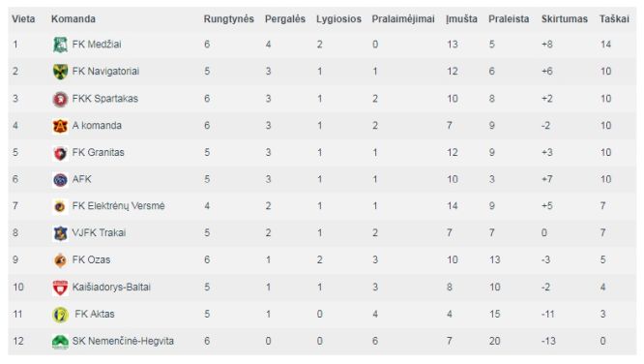
Task: Click the VJFK Trakai shield logo
Action: point(60,233)
